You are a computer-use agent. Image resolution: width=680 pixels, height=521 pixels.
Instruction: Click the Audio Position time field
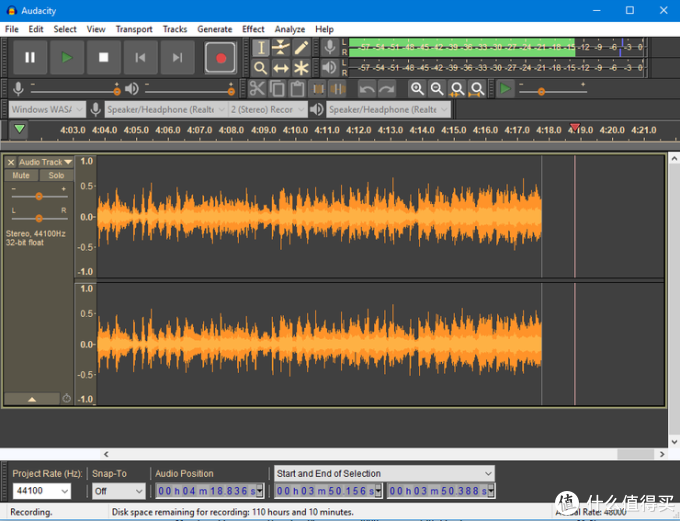(x=210, y=491)
